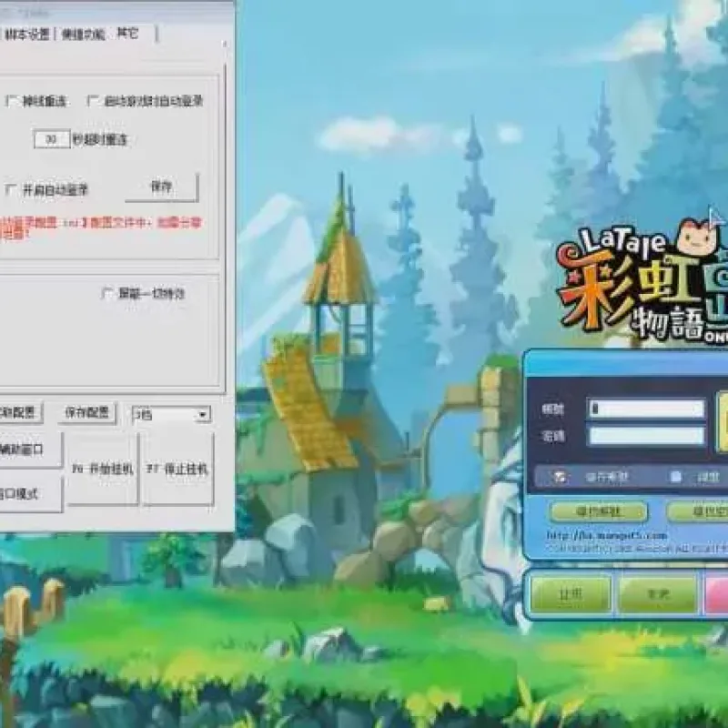Switch to the 脚本设置 tab

(x=26, y=34)
